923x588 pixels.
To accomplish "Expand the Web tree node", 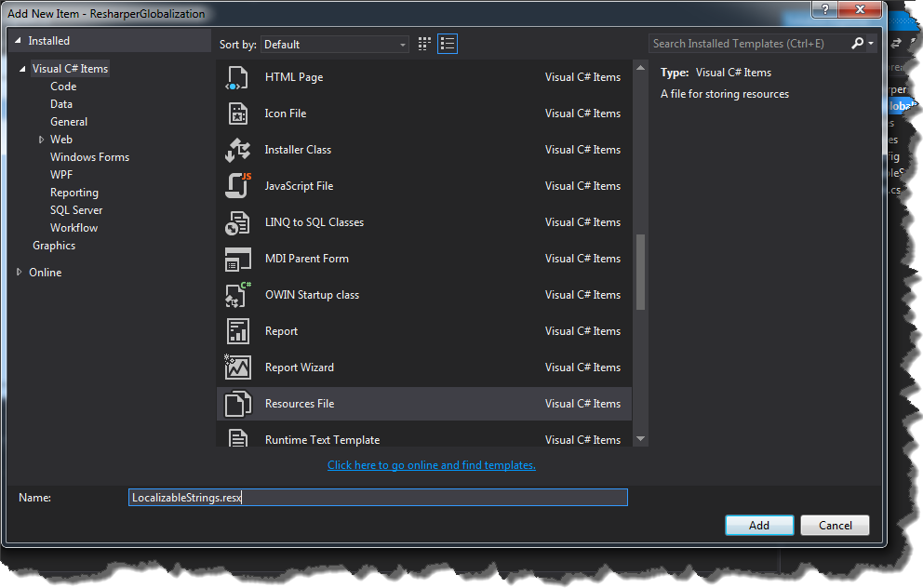I will [41, 140].
